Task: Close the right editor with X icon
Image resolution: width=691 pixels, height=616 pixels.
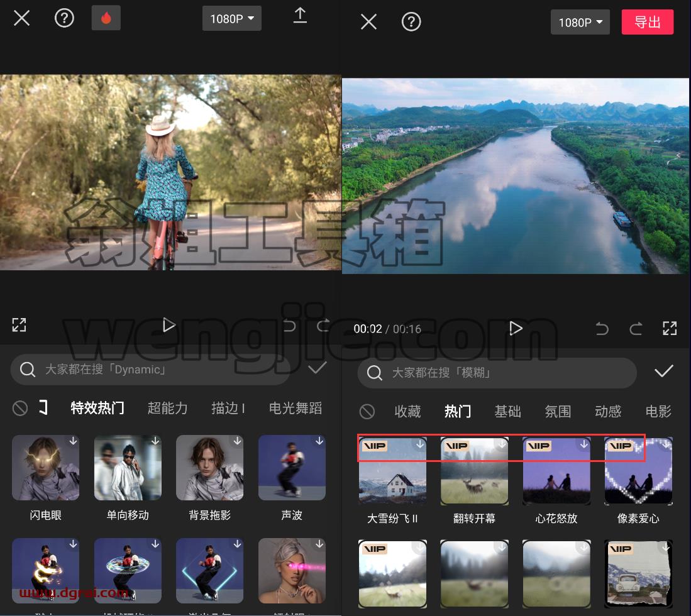Action: [x=368, y=21]
